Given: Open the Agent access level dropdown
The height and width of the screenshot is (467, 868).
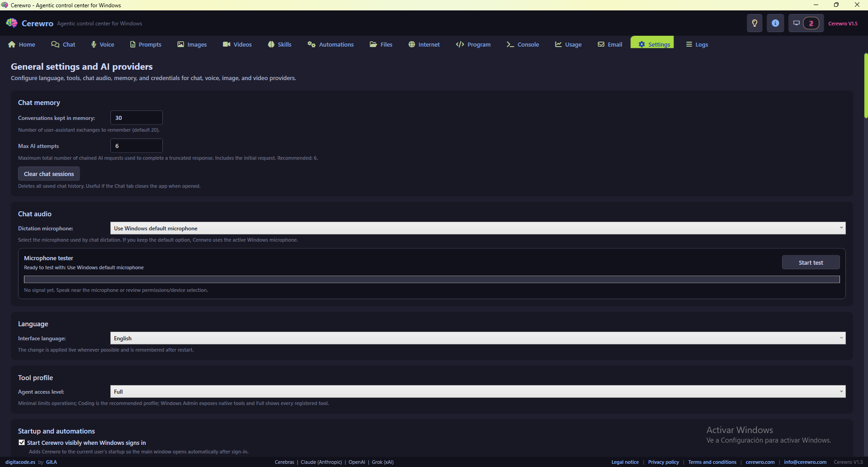Looking at the screenshot, I should pos(477,391).
